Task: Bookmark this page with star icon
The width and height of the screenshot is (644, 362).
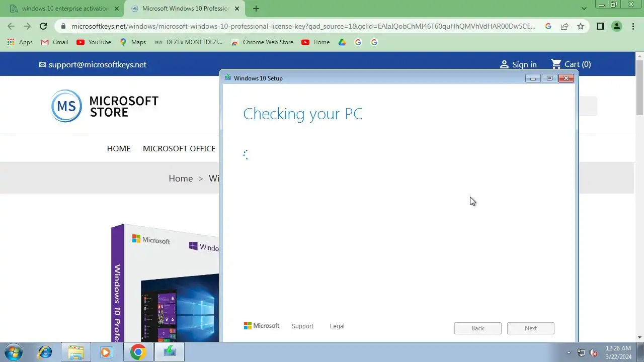Action: 581,26
